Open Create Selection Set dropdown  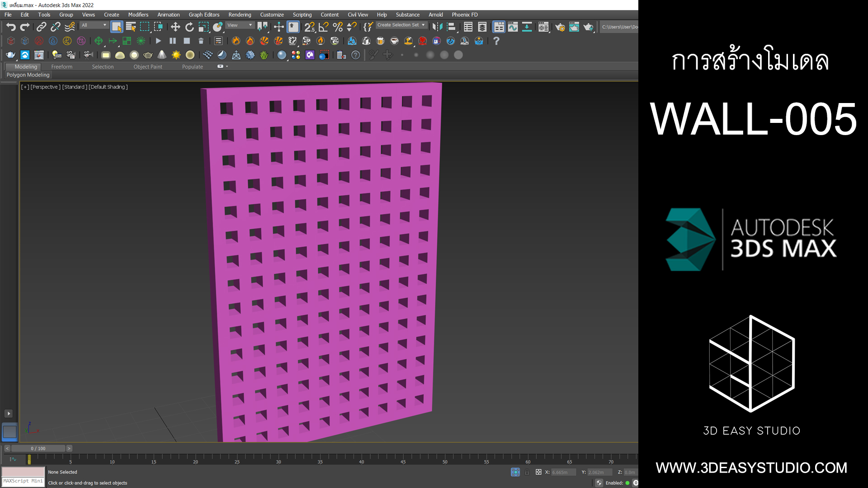[401, 25]
